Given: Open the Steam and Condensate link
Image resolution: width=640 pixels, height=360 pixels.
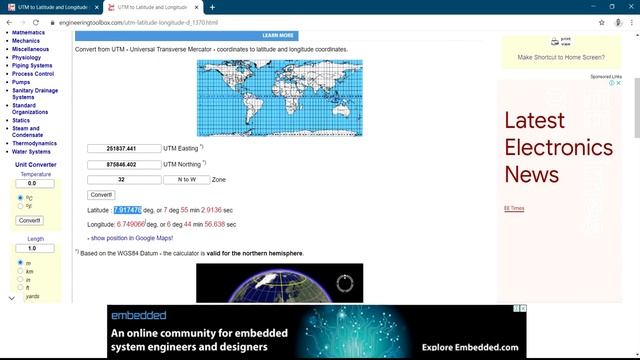Looking at the screenshot, I should [27, 131].
